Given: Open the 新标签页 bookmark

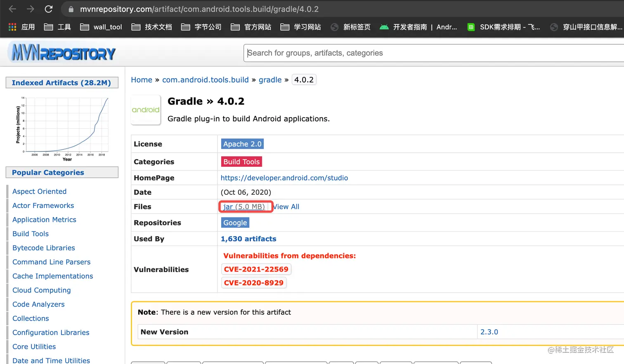Looking at the screenshot, I should click(x=351, y=27).
